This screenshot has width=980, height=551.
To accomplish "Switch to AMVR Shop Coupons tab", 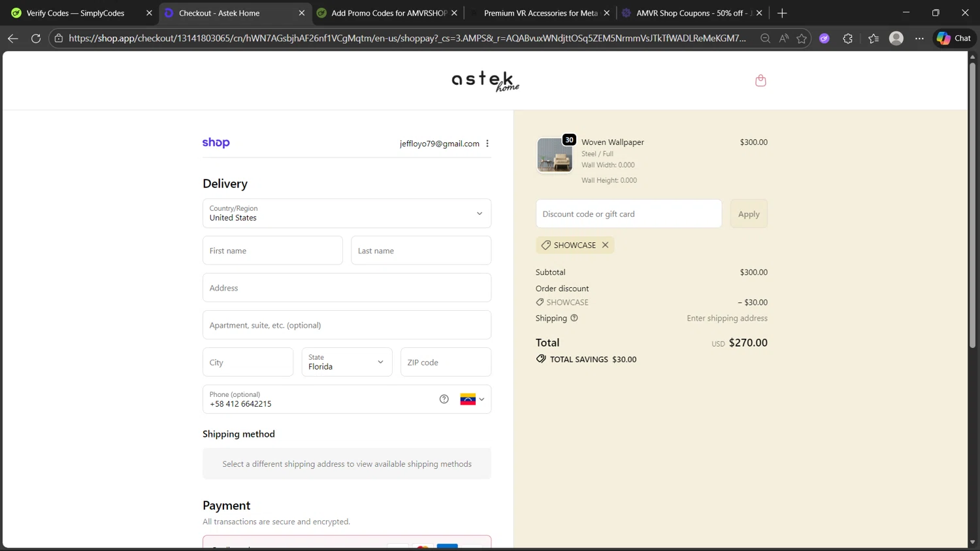I will [x=694, y=13].
